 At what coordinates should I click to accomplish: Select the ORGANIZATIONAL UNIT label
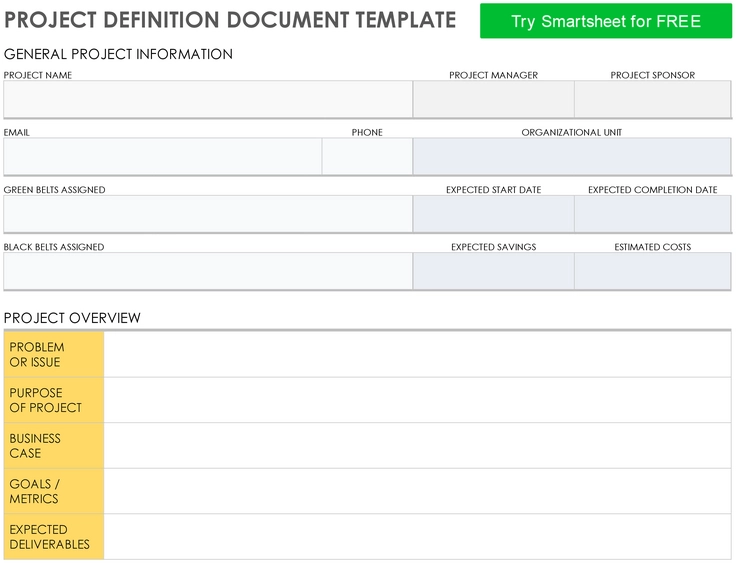572,132
